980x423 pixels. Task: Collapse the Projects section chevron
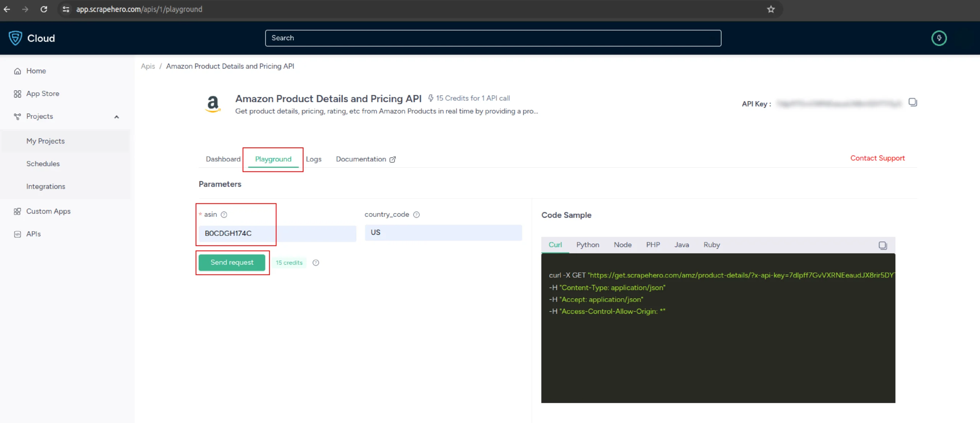[x=116, y=117]
